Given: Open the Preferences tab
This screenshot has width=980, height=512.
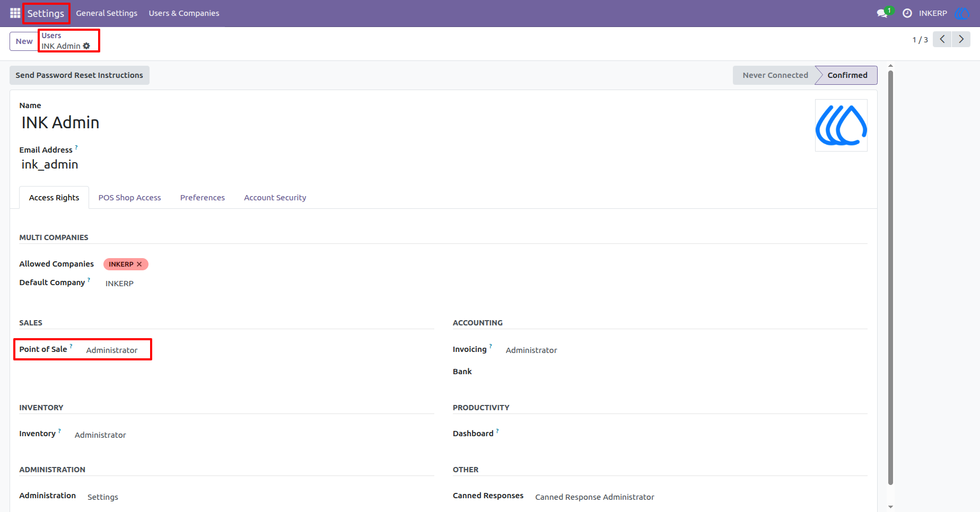Looking at the screenshot, I should tap(203, 198).
